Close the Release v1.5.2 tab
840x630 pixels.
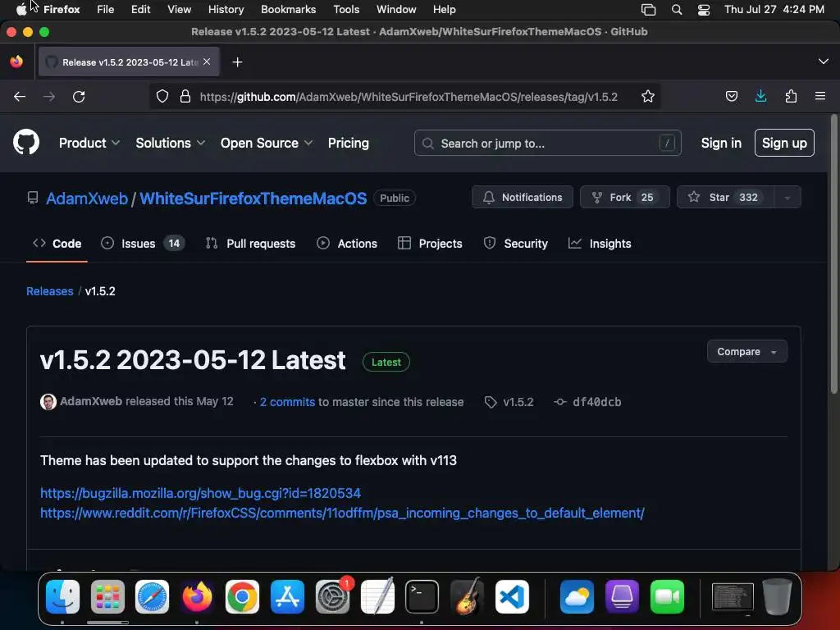point(207,62)
